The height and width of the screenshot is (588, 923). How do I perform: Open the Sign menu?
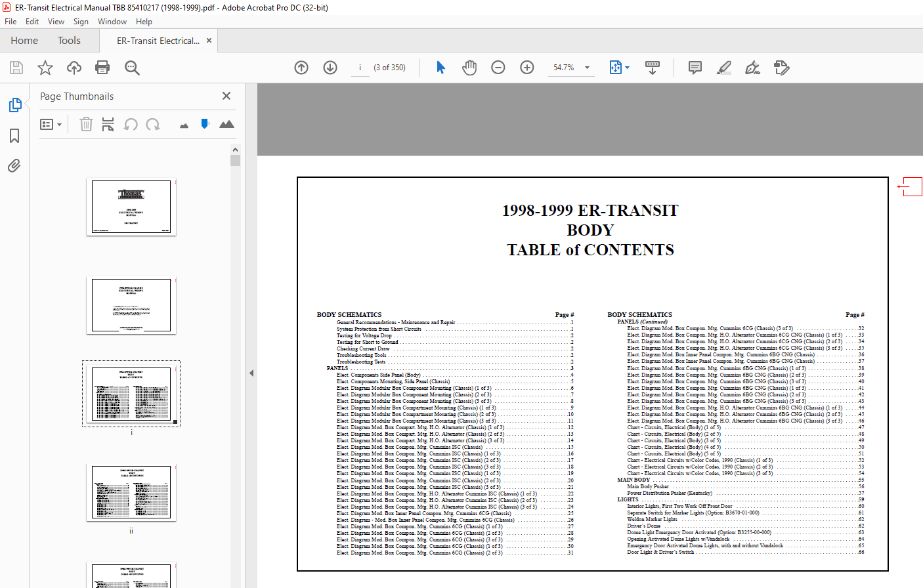pos(81,22)
